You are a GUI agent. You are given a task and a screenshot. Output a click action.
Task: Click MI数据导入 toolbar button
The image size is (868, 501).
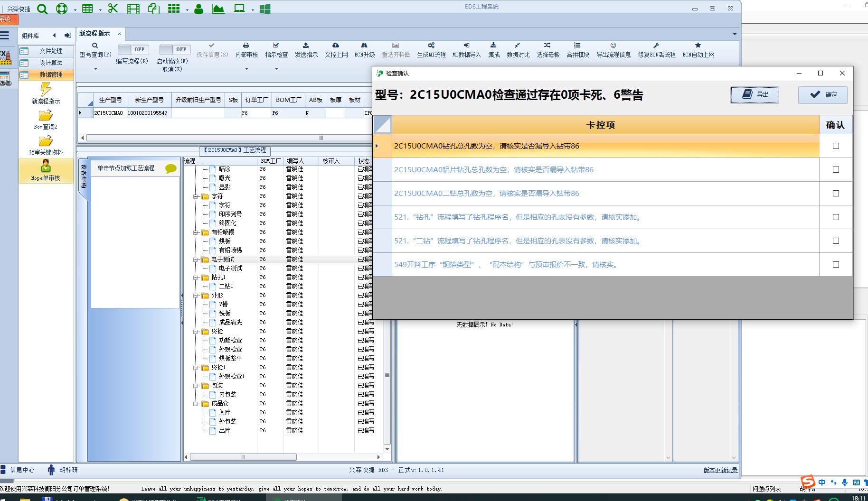point(467,50)
